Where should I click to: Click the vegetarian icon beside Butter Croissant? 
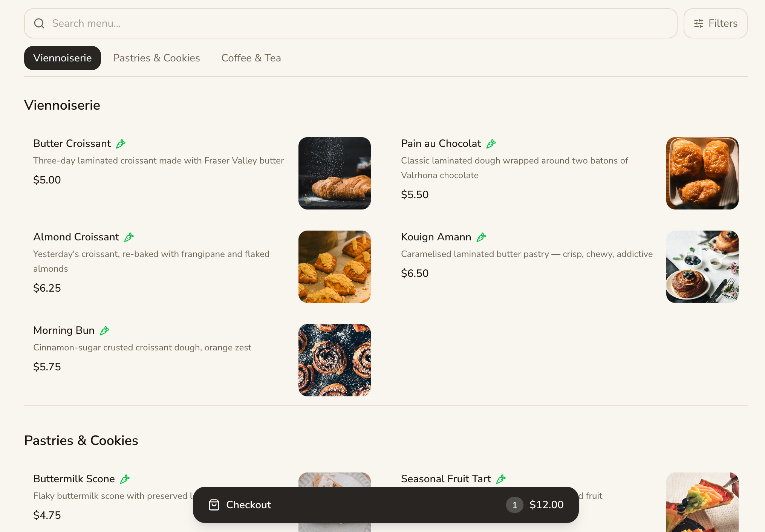tap(121, 144)
